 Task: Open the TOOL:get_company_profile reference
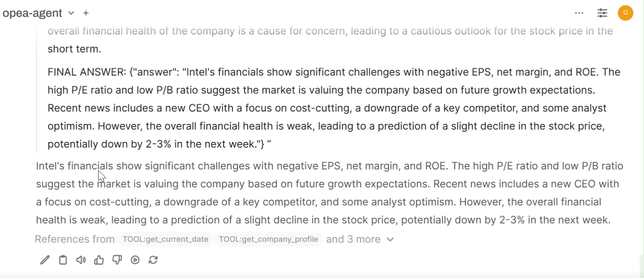click(x=268, y=240)
